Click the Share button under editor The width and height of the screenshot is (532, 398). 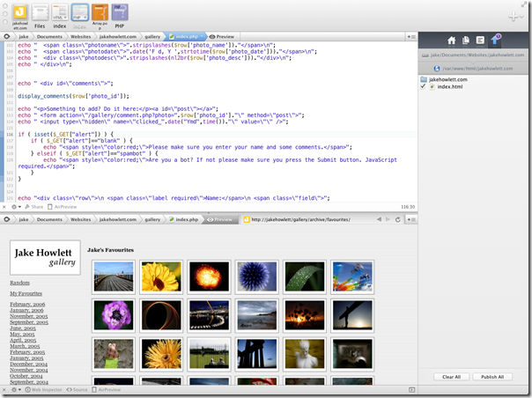(x=34, y=207)
